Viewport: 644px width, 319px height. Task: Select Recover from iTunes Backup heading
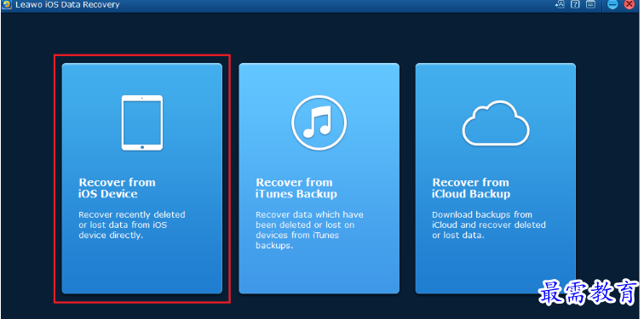[296, 188]
